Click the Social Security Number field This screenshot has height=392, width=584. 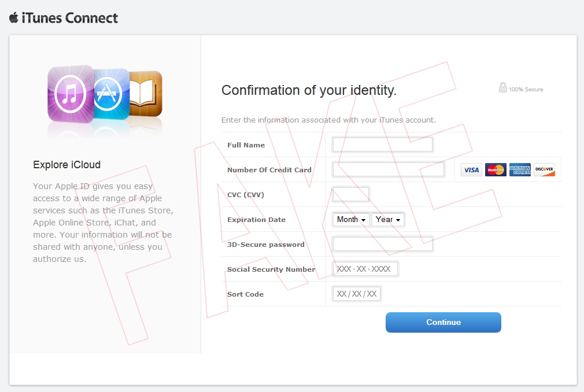(x=365, y=269)
